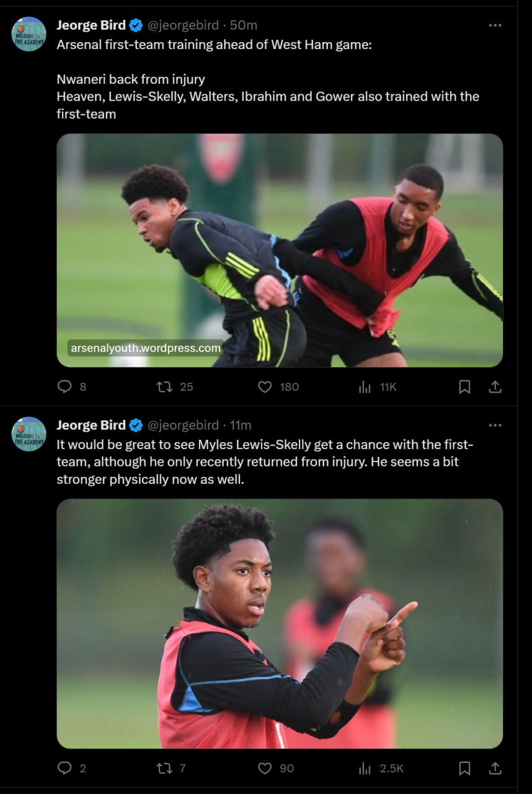
Task: Reply to the Myles Lewis-Skelly tweet
Action: click(64, 768)
